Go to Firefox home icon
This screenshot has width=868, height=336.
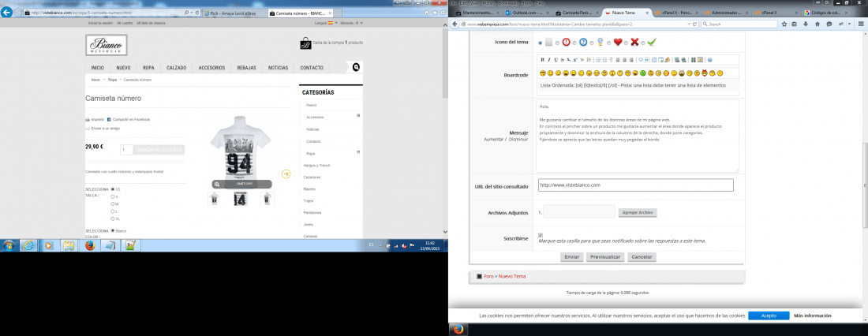[x=817, y=24]
